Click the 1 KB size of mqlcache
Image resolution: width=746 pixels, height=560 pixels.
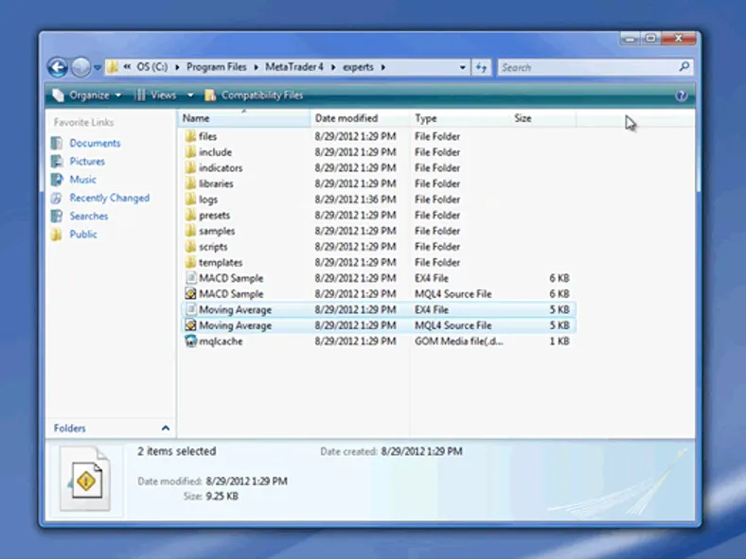pyautogui.click(x=559, y=341)
